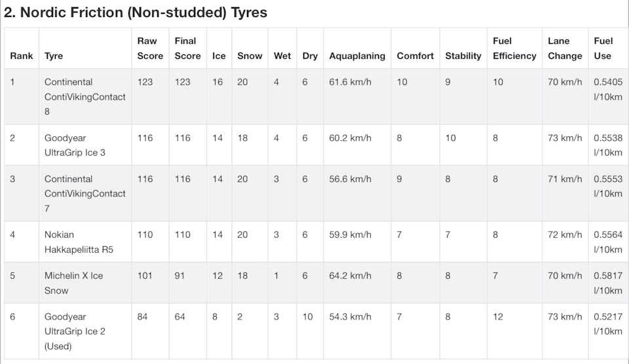Viewport: 629px width, 364px height.
Task: Click Michelin X Ice Snow tyre name
Action: [73, 283]
